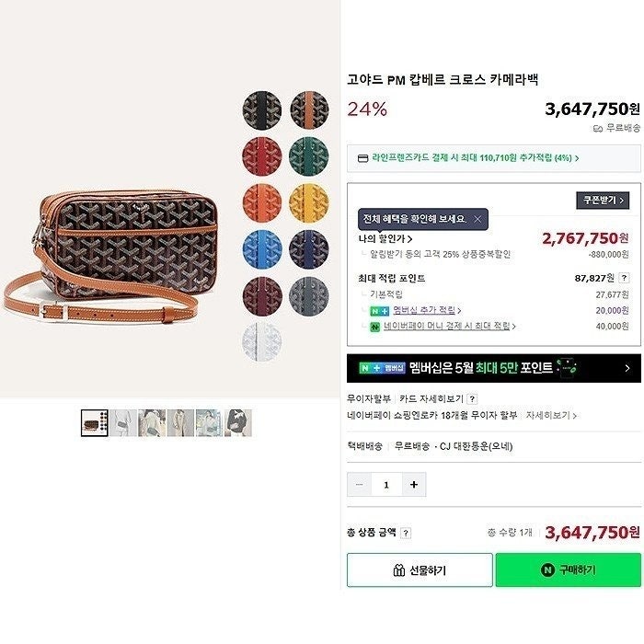Open the 멤버십은 5월 최대 5만 포인트 banner
The height and width of the screenshot is (644, 644).
tap(494, 368)
